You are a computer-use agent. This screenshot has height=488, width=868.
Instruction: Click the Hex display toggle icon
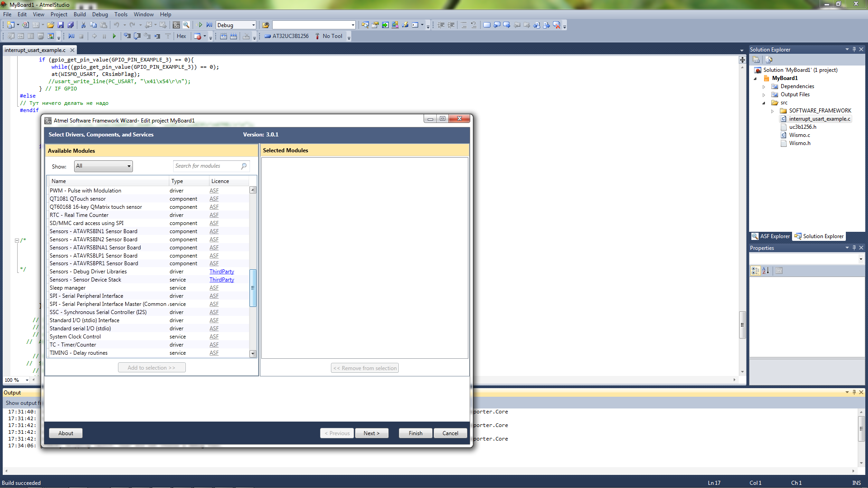tap(181, 36)
